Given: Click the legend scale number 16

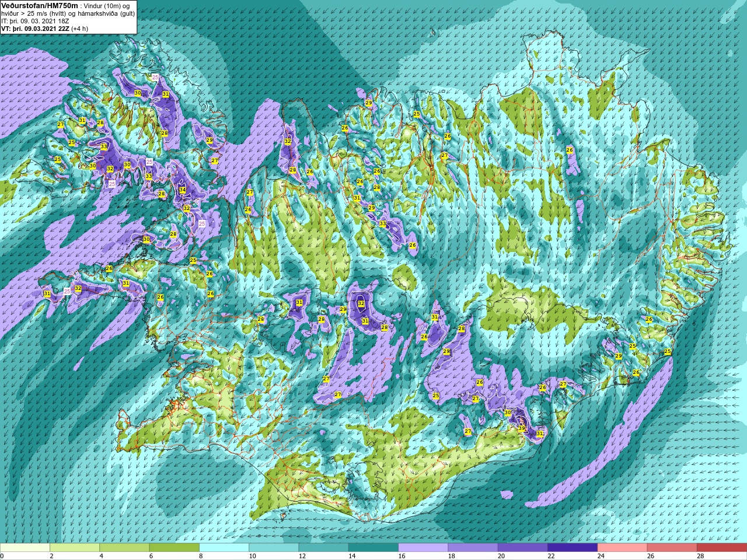Looking at the screenshot, I should tap(402, 556).
